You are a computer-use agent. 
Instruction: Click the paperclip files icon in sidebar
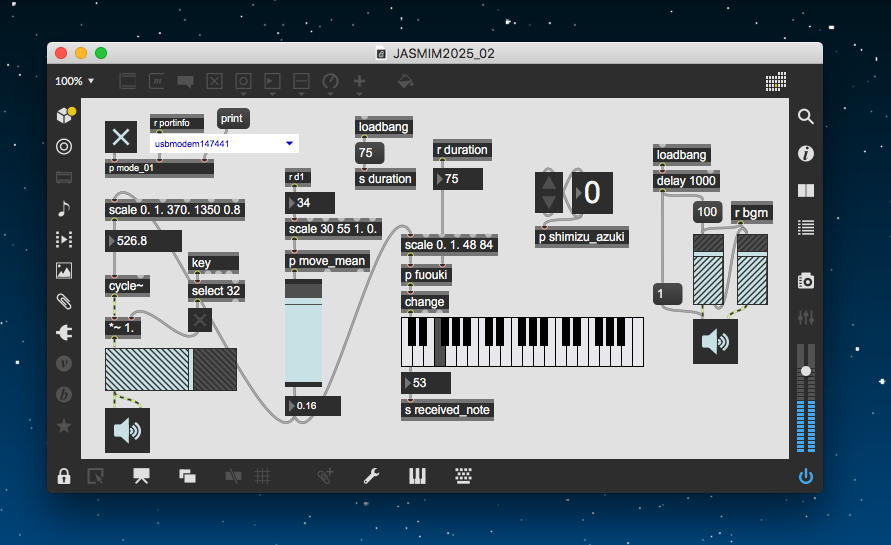click(x=64, y=300)
